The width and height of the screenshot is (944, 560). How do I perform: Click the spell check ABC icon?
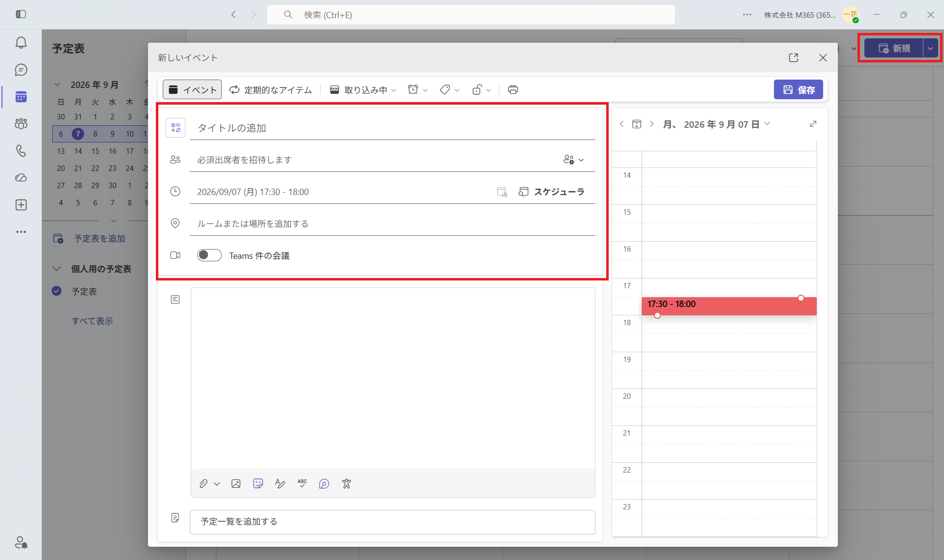click(302, 484)
